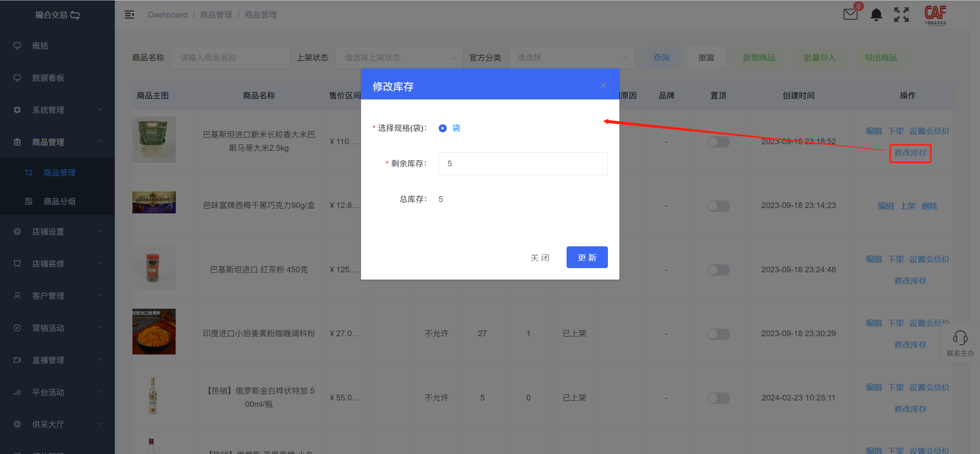Viewport: 980px width, 454px height.
Task: Click the 导出商品 button
Action: [880, 58]
